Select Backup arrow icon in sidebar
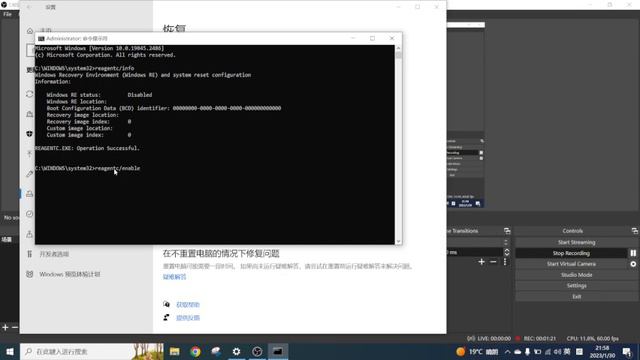 click(x=30, y=154)
